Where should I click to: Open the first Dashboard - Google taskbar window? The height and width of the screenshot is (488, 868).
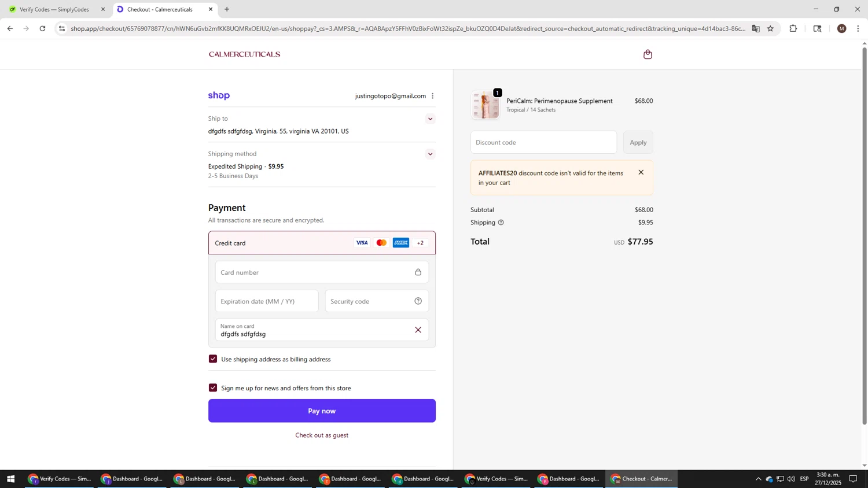(x=133, y=479)
